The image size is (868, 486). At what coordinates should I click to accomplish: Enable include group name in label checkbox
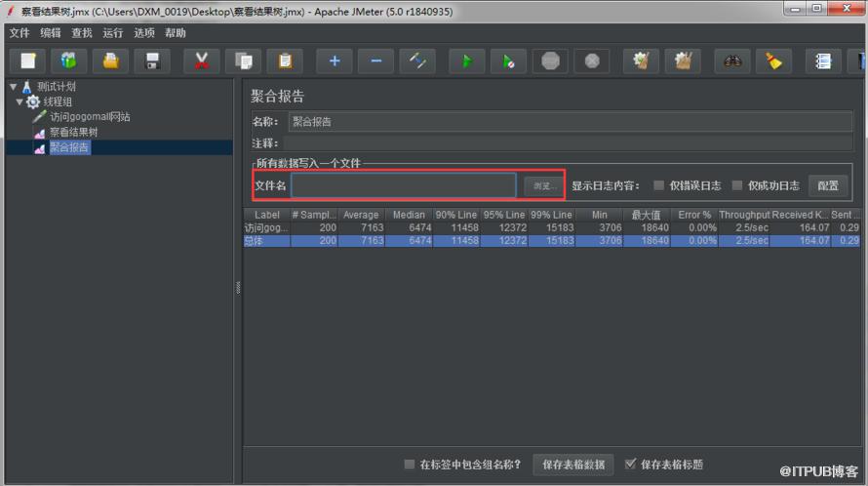tap(409, 465)
